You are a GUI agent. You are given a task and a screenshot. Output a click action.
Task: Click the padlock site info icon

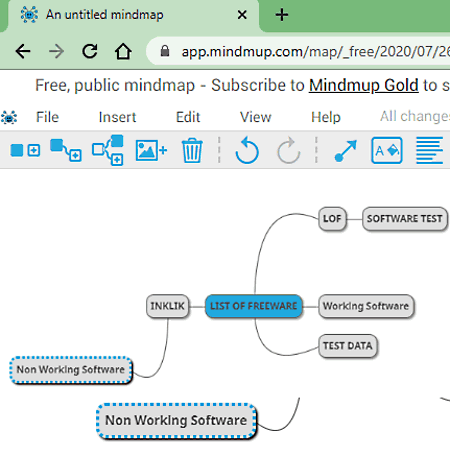[165, 51]
